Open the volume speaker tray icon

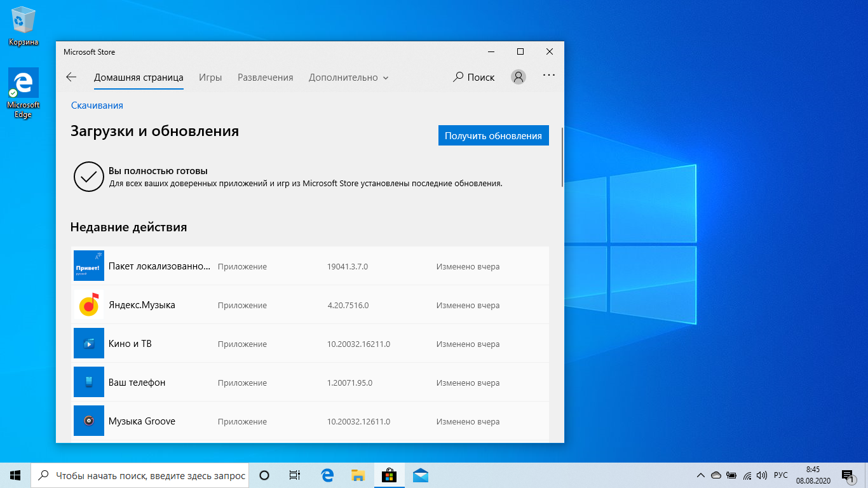(763, 475)
